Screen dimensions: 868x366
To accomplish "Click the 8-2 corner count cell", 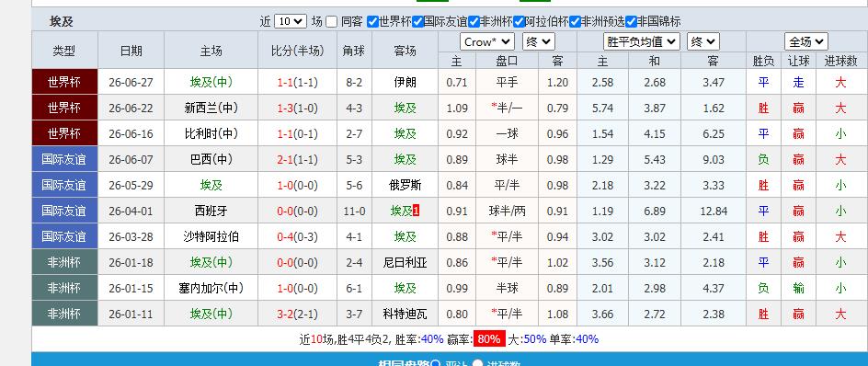I will point(354,83).
